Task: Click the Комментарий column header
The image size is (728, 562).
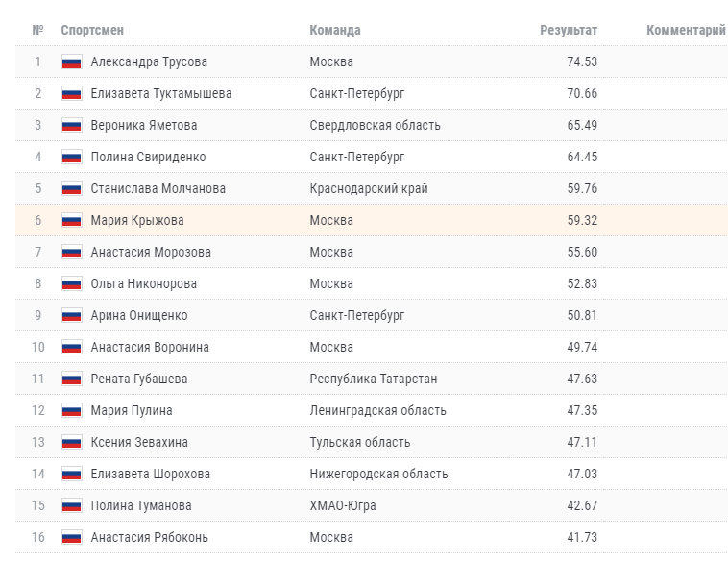Action: (x=686, y=30)
